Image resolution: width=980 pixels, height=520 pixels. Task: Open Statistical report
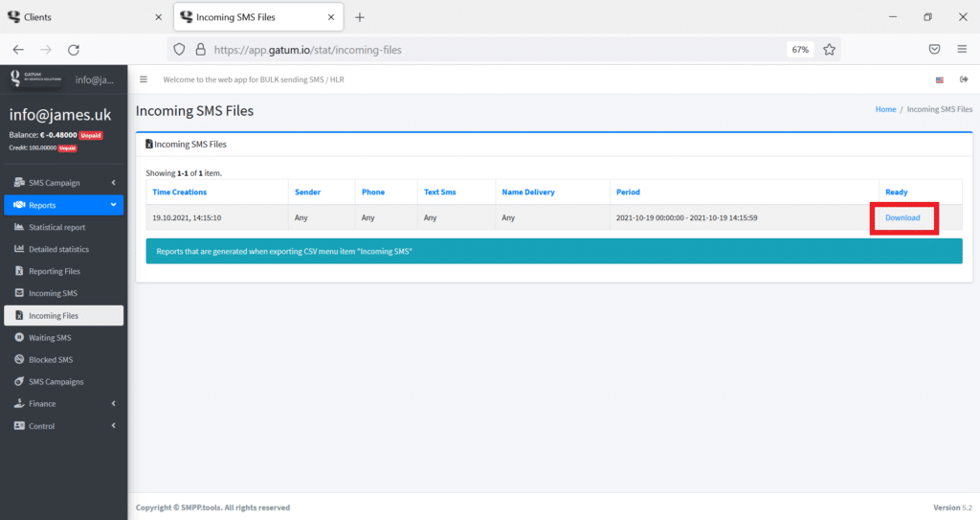[x=64, y=227]
